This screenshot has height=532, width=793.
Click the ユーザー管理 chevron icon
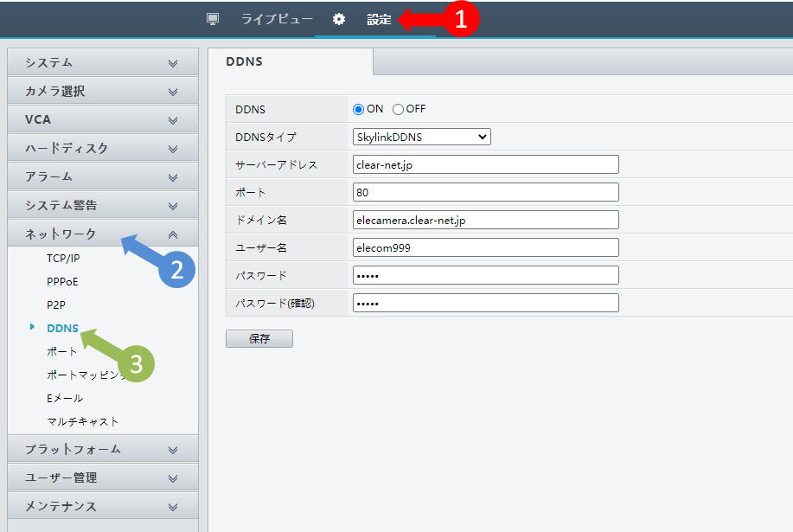coord(173,478)
